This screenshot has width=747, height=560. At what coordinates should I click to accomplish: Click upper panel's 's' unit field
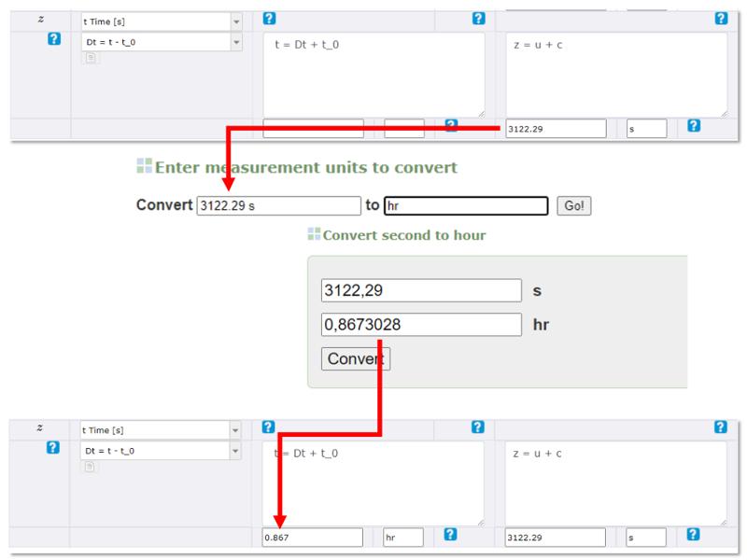pyautogui.click(x=646, y=129)
